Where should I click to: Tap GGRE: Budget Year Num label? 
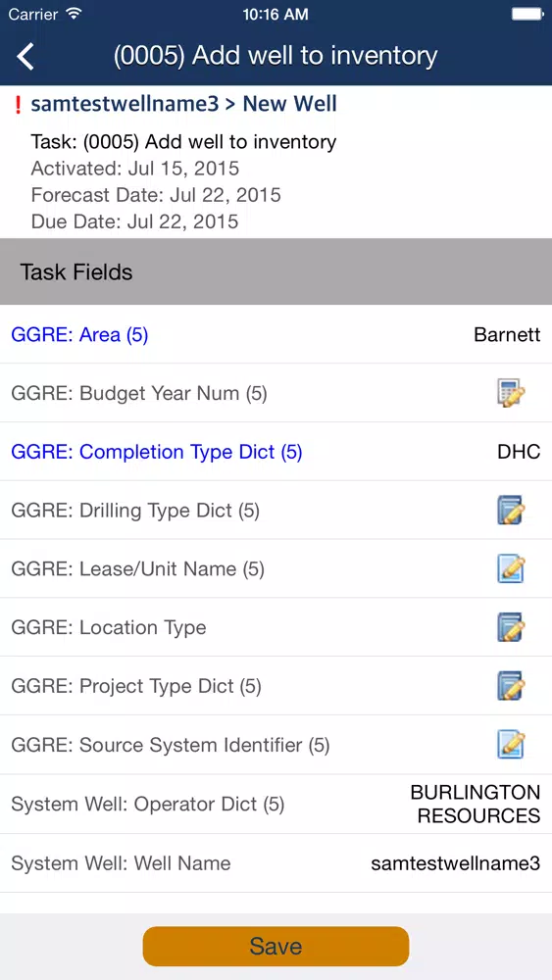pyautogui.click(x=139, y=393)
